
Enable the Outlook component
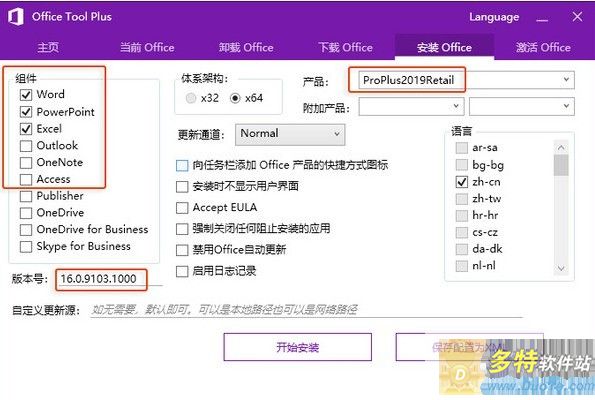click(x=26, y=146)
